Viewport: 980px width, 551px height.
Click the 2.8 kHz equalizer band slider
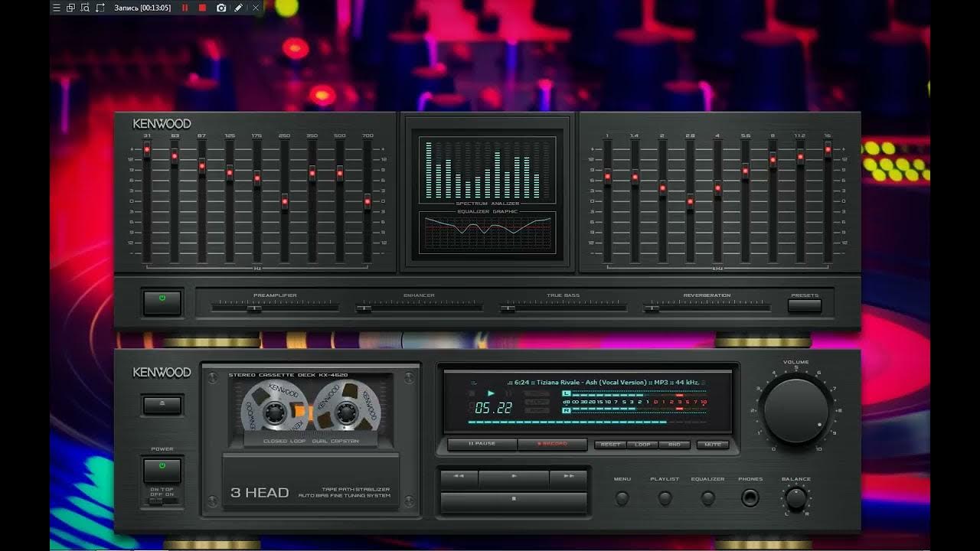pyautogui.click(x=690, y=201)
